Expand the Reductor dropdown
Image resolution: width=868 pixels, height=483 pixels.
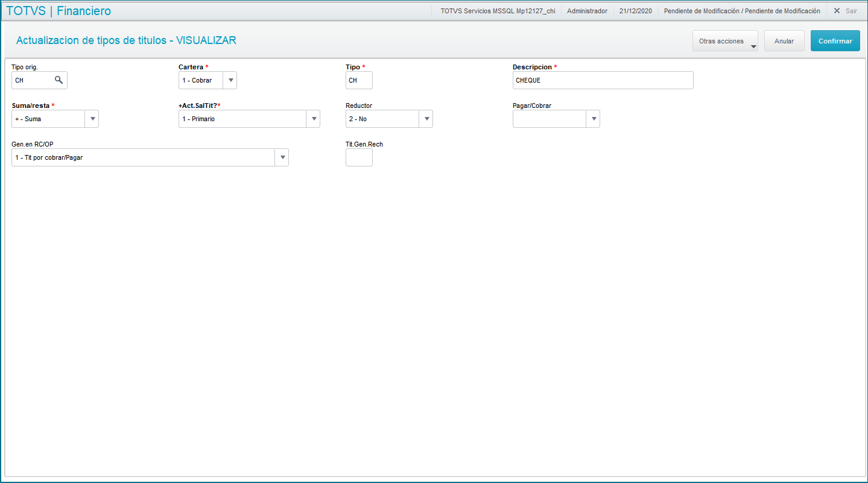(x=426, y=119)
